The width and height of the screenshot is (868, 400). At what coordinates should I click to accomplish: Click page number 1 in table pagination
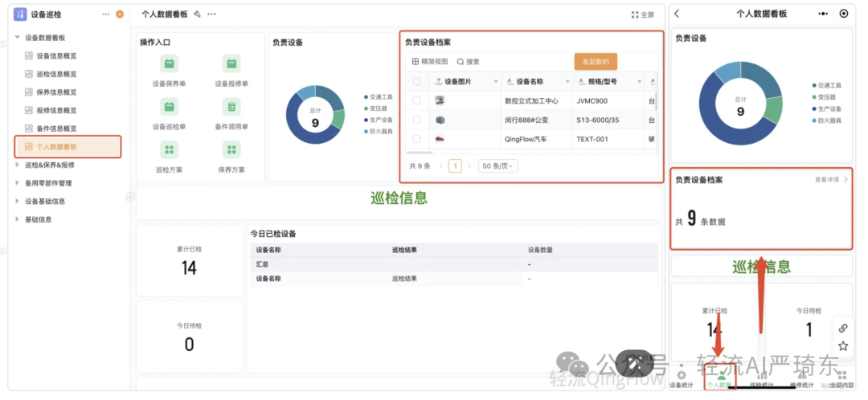coord(455,166)
